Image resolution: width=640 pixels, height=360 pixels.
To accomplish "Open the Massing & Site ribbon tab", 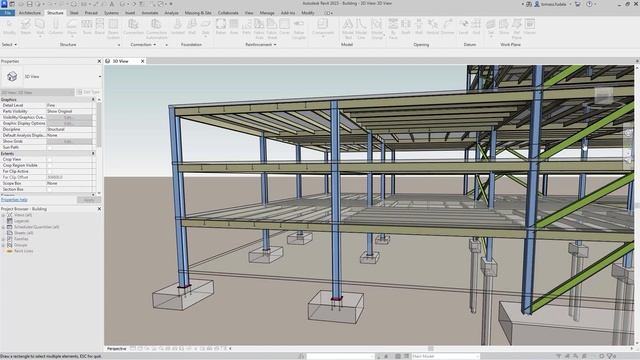I will click(198, 13).
